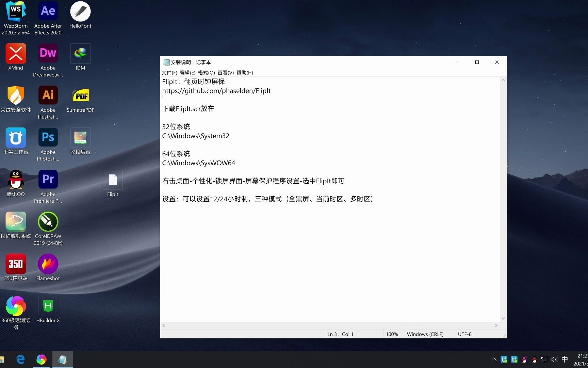Screen dimensions: 588x368
Task: Open the network status tray icon
Action: tap(544, 359)
